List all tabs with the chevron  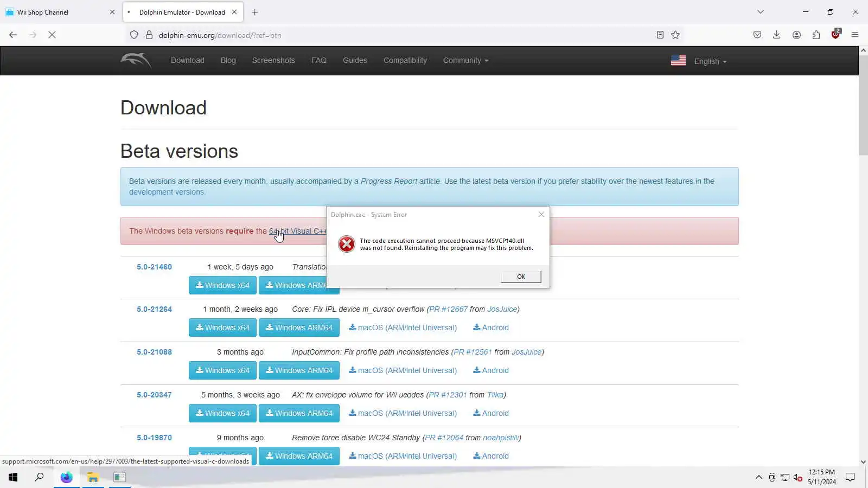[761, 12]
